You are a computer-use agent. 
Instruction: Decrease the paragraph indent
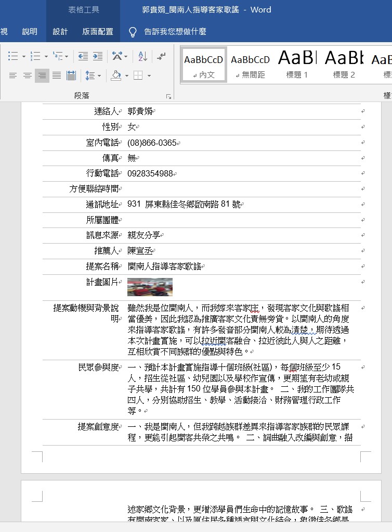point(83,56)
